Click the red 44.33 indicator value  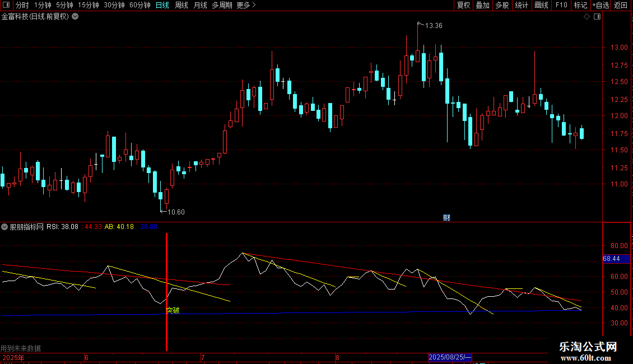point(93,227)
